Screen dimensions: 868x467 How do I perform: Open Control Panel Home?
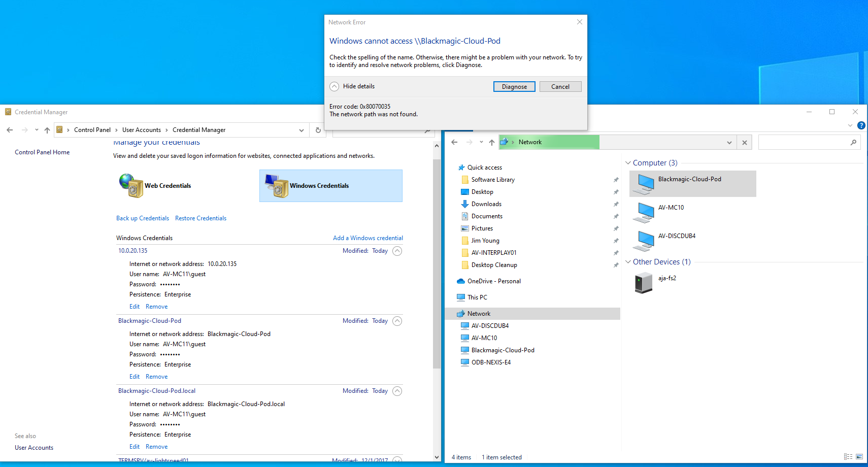[42, 152]
